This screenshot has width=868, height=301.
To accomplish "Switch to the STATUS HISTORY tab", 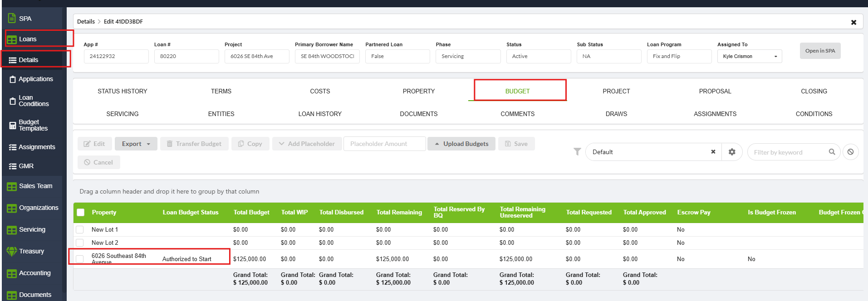I will [123, 91].
